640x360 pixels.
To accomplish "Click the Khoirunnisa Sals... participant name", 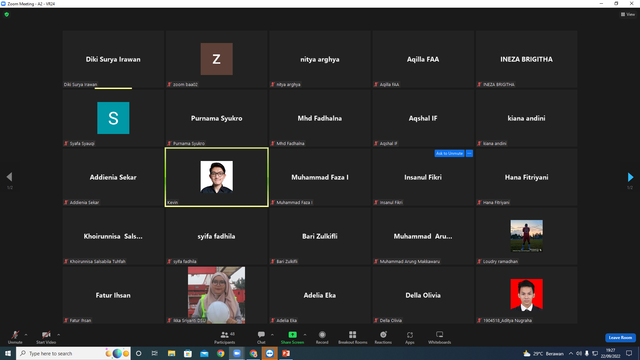I will coord(113,236).
